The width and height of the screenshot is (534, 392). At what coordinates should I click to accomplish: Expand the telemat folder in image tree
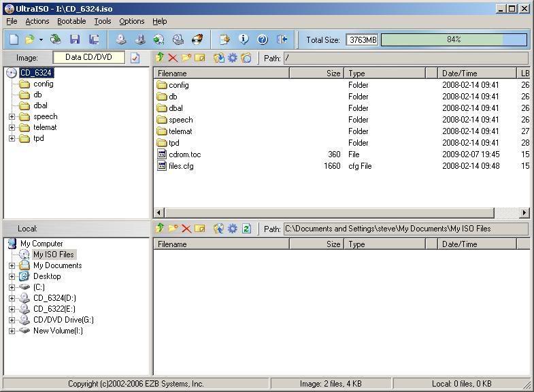(x=12, y=128)
